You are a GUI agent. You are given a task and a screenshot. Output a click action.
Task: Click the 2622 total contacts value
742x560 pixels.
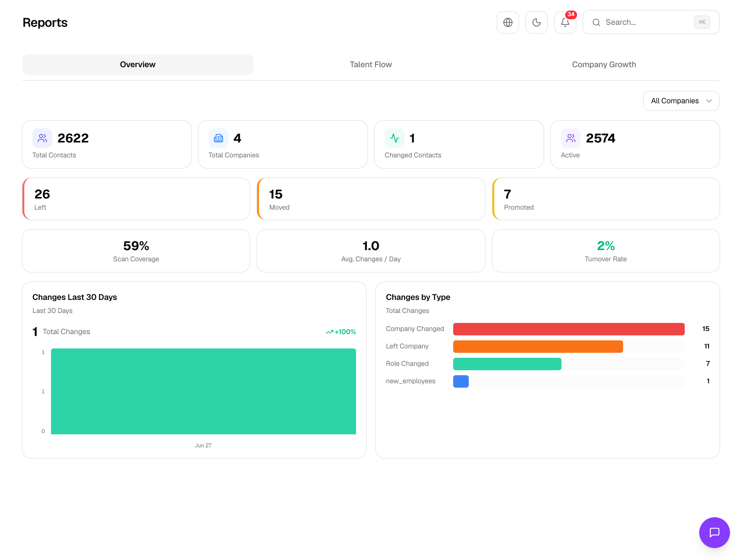[73, 138]
